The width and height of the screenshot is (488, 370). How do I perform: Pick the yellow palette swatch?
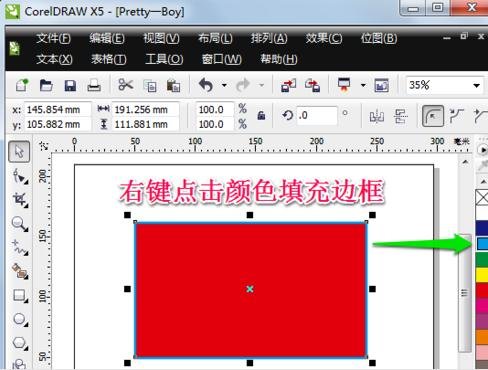click(x=482, y=275)
